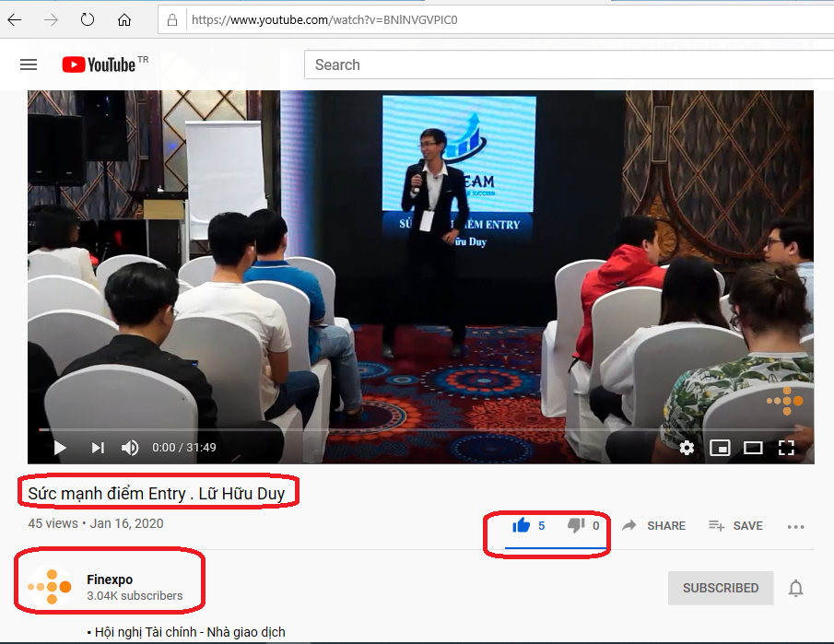Share the video
Screen dimensions: 834x644
[653, 526]
